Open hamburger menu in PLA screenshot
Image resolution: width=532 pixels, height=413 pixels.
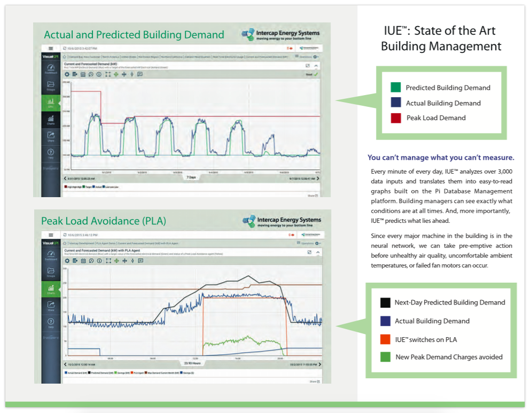click(51, 235)
